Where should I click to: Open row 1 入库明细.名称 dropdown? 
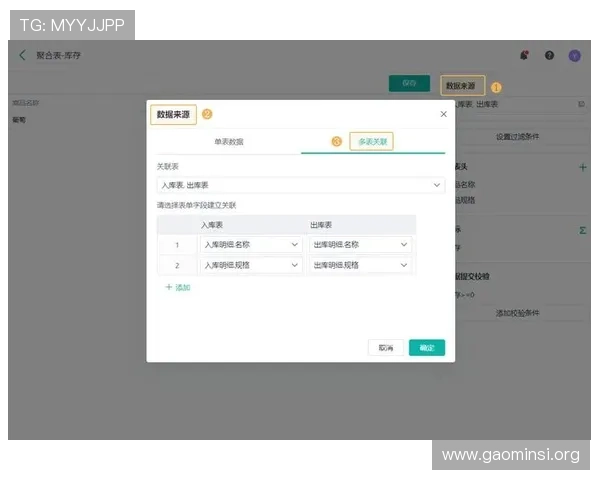251,245
